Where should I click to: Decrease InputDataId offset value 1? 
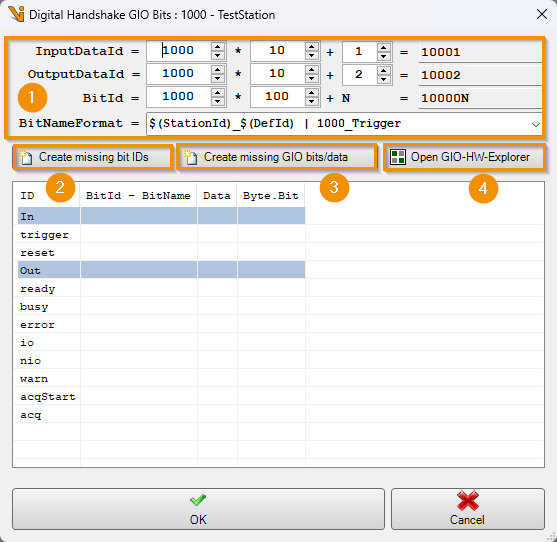click(384, 56)
